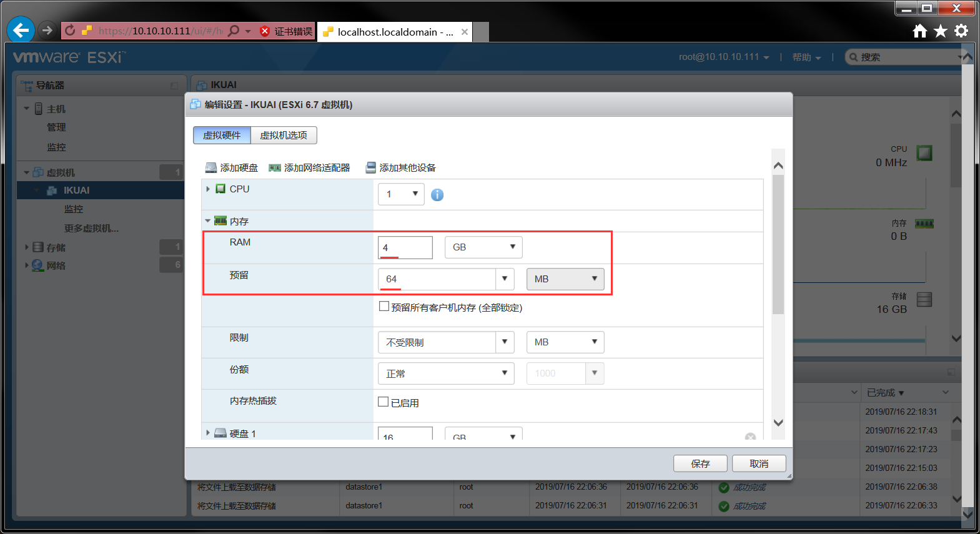Click the dialog's vertical scrollbar up arrow
Viewport: 980px width, 534px height.
click(778, 166)
